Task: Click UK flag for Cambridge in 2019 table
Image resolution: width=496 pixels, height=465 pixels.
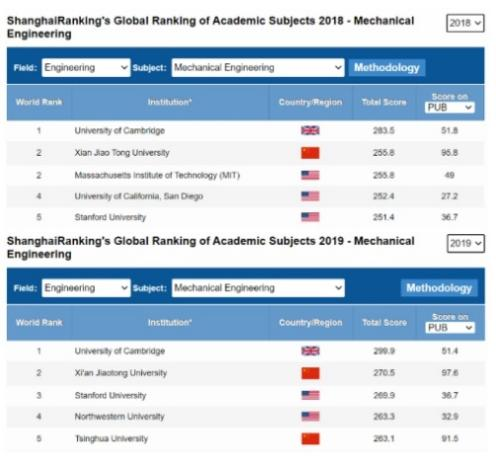Action: (x=310, y=351)
